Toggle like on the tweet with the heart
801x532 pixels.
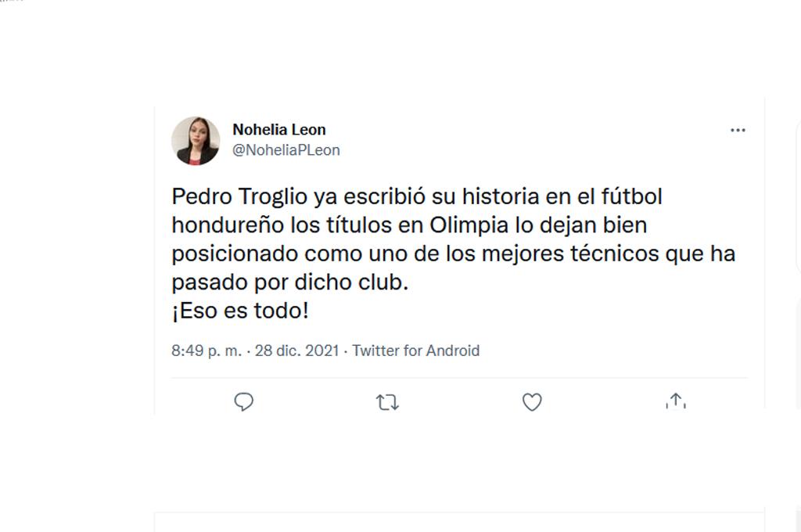531,401
